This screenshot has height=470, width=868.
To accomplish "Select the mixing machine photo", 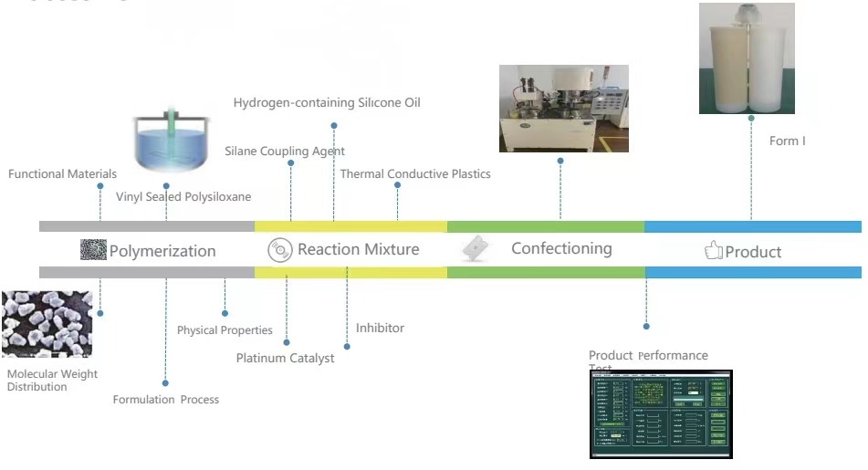I will [563, 108].
